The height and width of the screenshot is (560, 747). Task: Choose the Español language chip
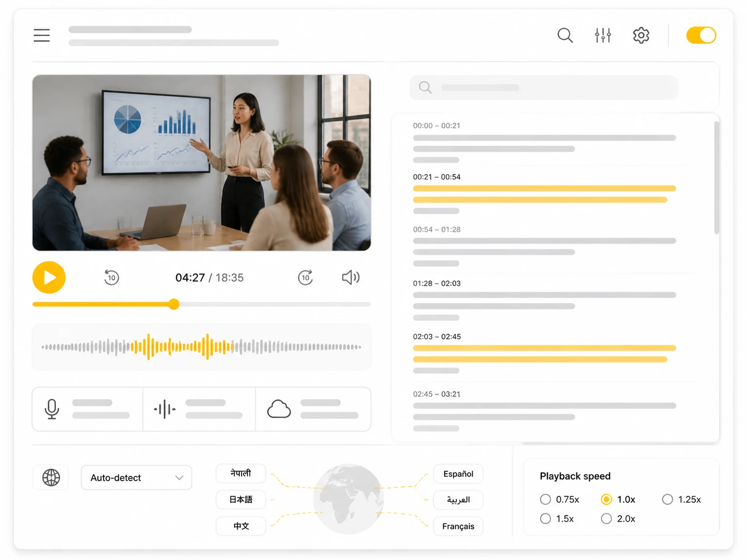coord(458,474)
